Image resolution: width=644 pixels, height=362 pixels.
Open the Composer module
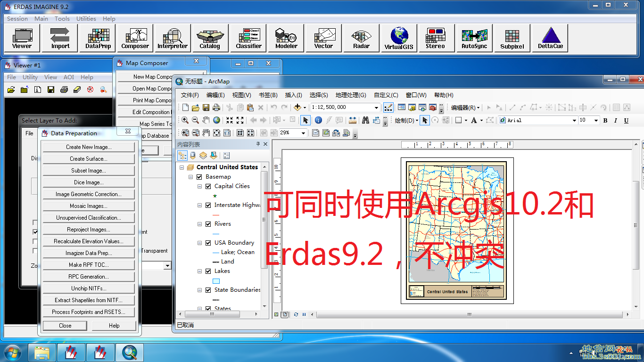[x=135, y=38]
